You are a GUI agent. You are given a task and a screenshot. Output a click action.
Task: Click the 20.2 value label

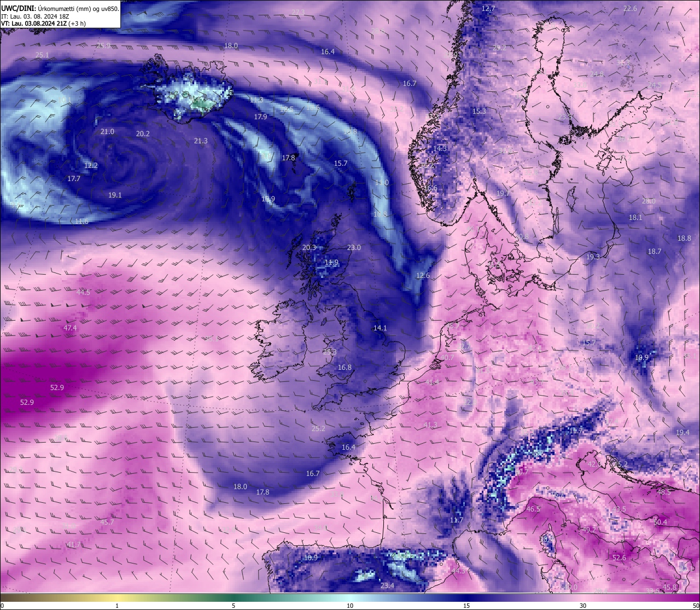143,133
